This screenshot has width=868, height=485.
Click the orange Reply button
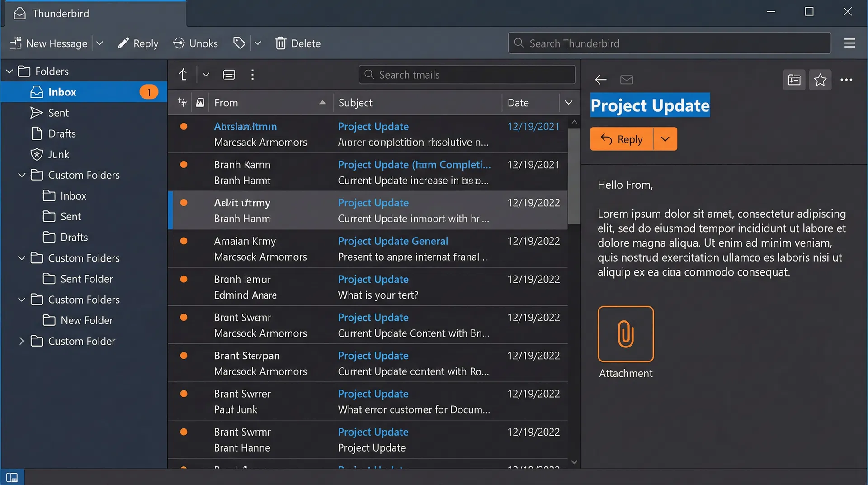(x=622, y=139)
